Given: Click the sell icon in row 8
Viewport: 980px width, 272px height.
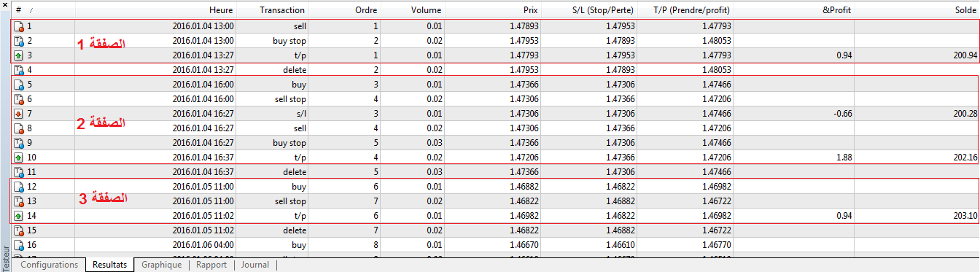Looking at the screenshot, I should click(19, 128).
